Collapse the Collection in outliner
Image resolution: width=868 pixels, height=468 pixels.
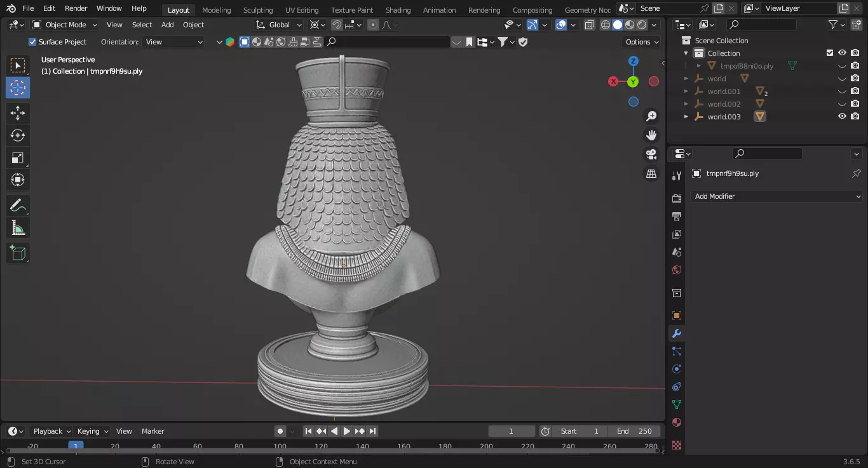[686, 53]
